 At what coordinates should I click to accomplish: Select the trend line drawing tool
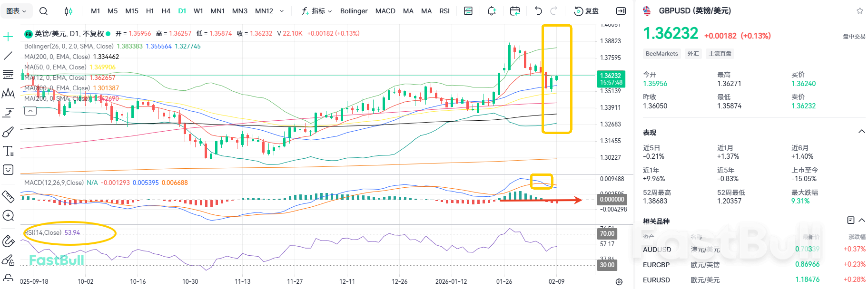click(x=8, y=56)
